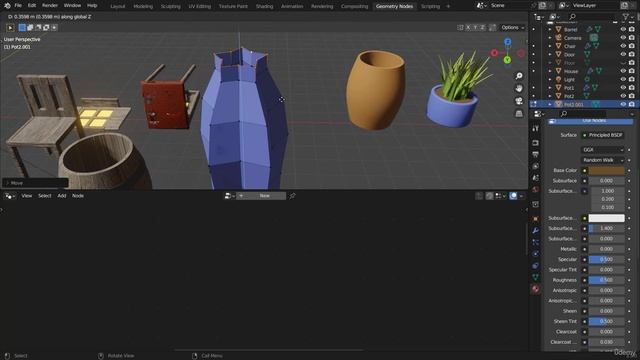
Task: Open the World properties tab icon
Action: 536,189
